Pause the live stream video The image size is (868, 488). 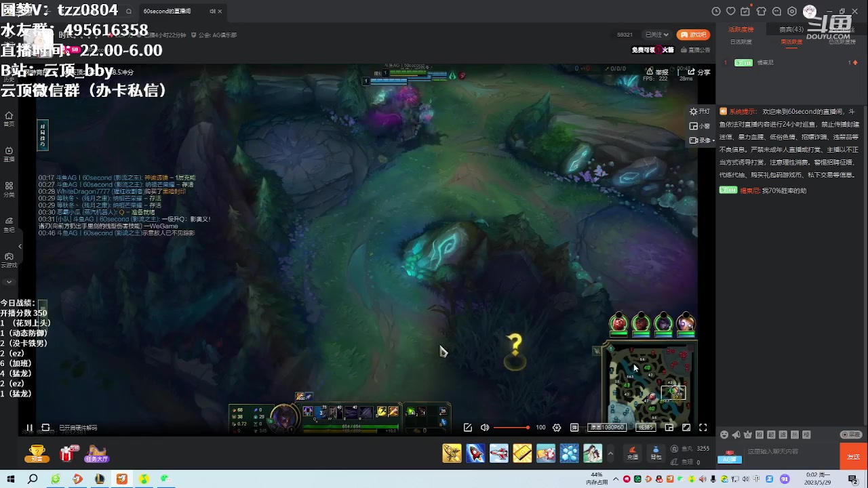click(29, 428)
